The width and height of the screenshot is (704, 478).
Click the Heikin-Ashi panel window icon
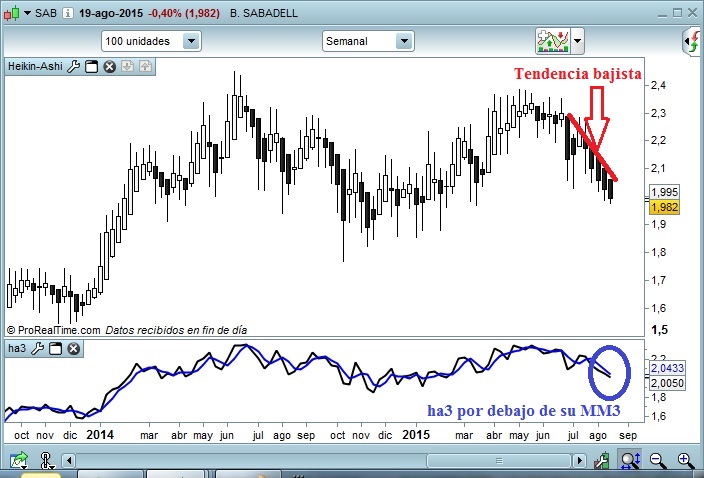click(92, 66)
